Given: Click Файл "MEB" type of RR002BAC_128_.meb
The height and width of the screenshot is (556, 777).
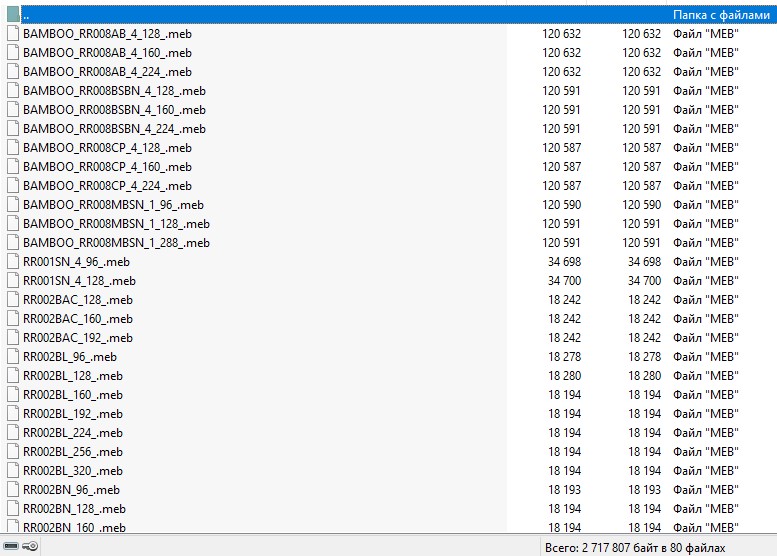Looking at the screenshot, I should (x=706, y=299).
